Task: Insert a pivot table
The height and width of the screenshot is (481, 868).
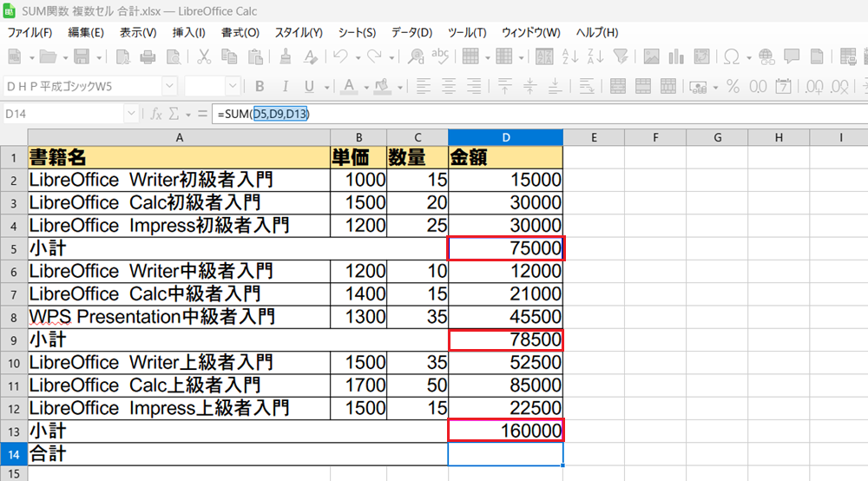Action: [x=701, y=56]
